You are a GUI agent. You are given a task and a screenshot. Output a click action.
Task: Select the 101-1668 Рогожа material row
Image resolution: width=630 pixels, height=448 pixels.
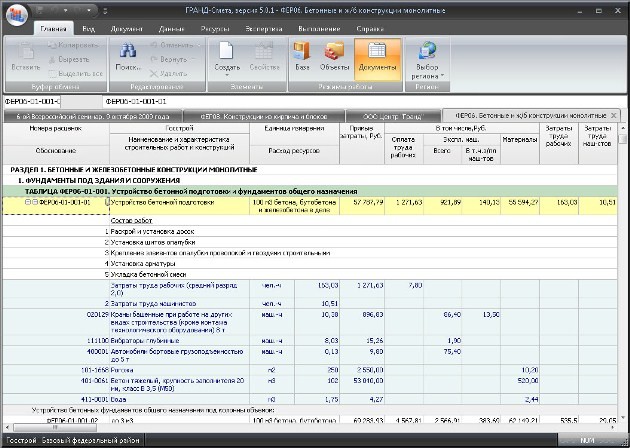[x=310, y=370]
